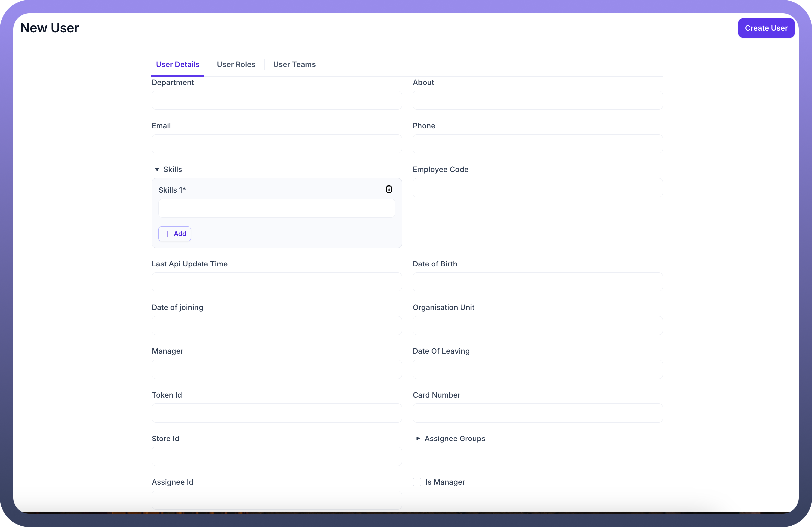Click the Add skill button

(174, 234)
